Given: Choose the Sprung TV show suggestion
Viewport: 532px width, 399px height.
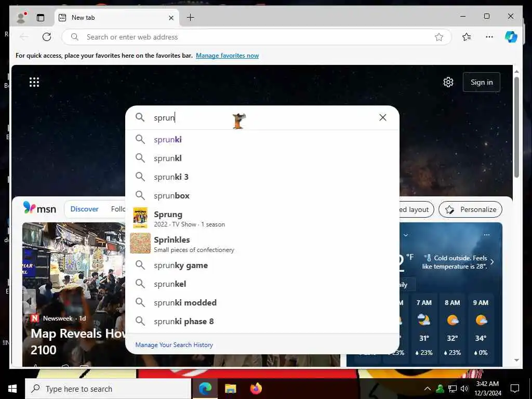Looking at the screenshot, I should point(262,218).
